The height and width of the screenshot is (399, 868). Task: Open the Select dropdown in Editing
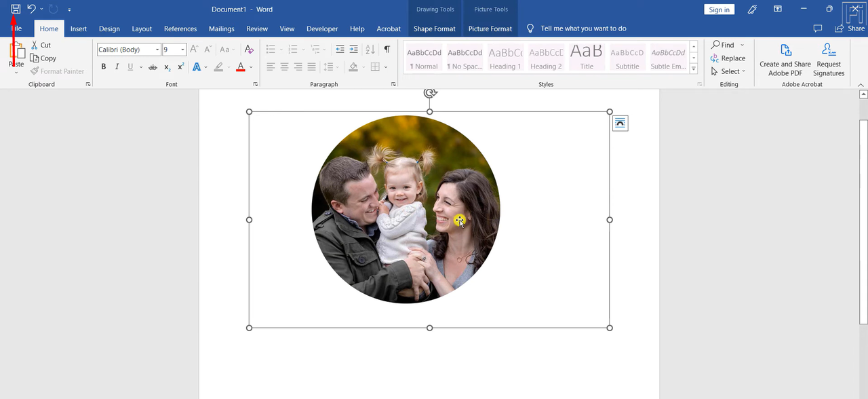(728, 71)
